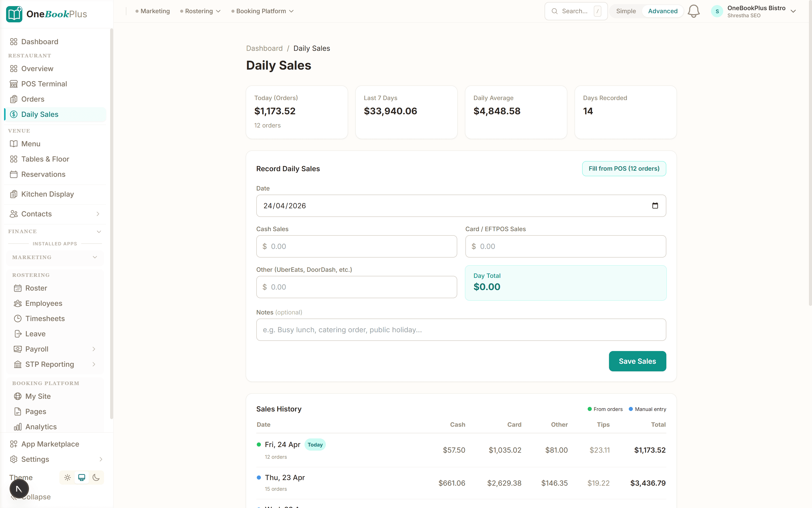Click the Dashboard grid icon in sidebar

[x=13, y=42]
